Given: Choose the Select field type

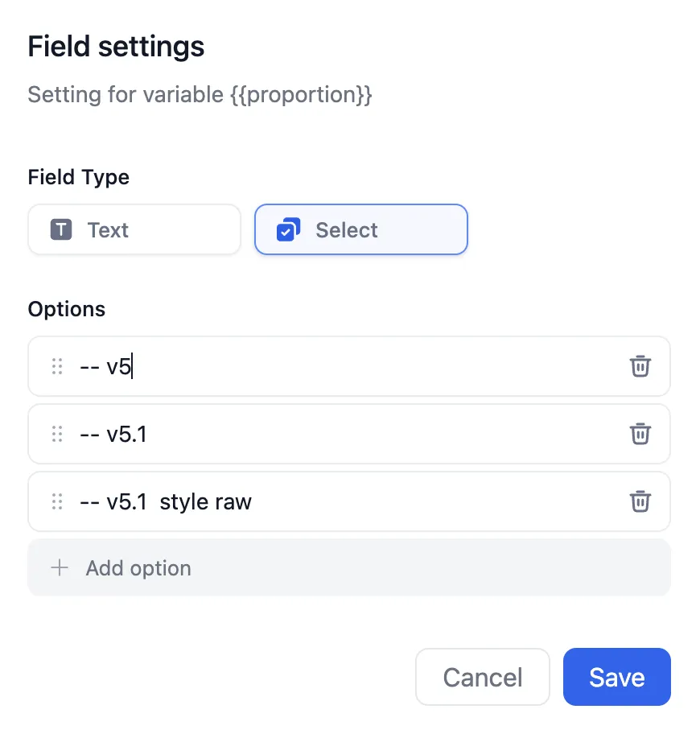Looking at the screenshot, I should coord(361,230).
